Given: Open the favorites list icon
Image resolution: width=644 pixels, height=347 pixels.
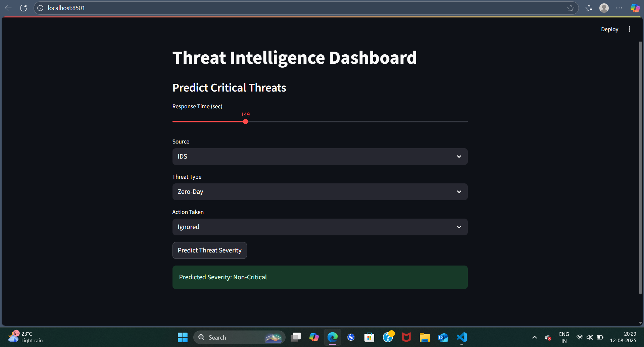Looking at the screenshot, I should (x=589, y=8).
